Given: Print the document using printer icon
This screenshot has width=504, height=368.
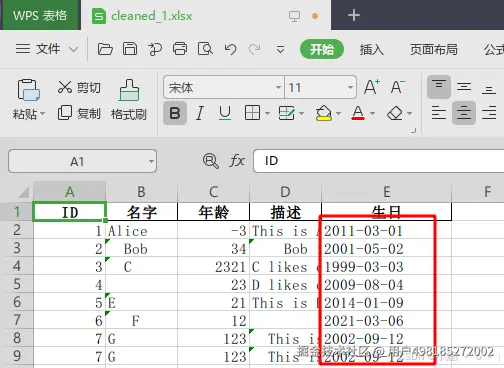Looking at the screenshot, I should 180,49.
